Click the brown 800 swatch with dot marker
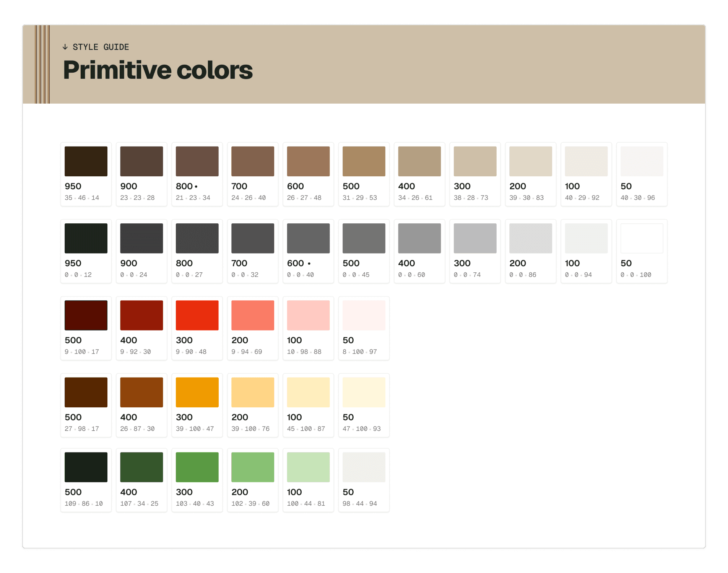Screen dimensions: 728x573 tap(197, 161)
